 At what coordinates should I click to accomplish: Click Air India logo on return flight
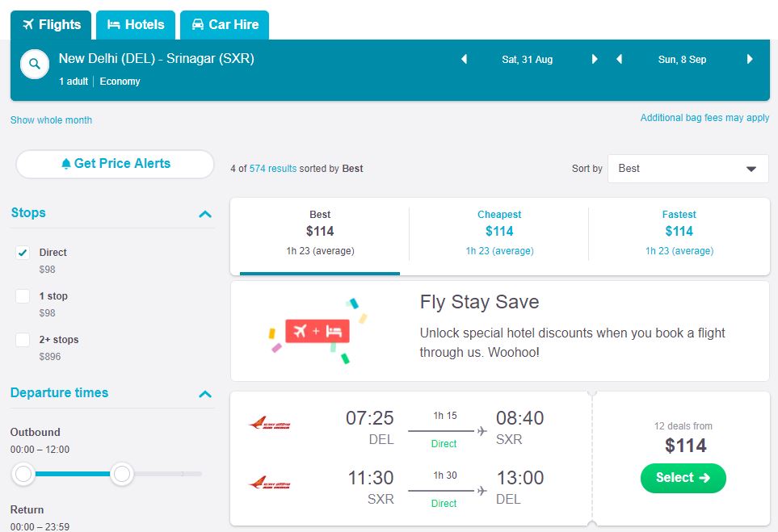click(x=269, y=484)
